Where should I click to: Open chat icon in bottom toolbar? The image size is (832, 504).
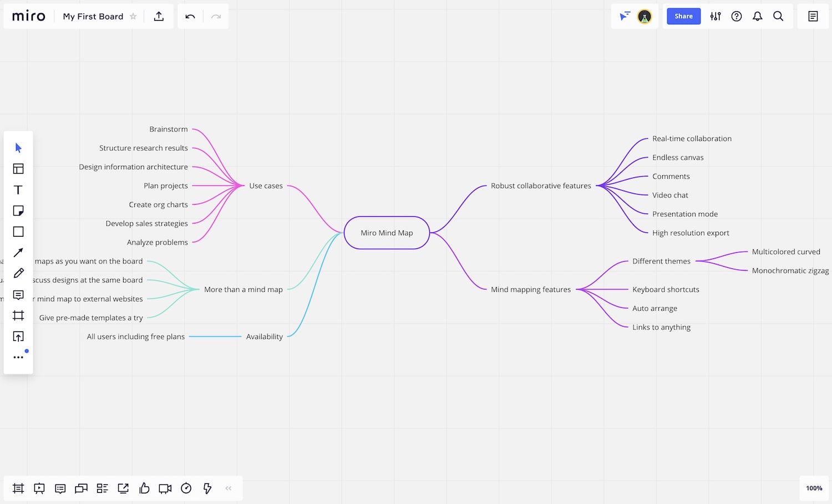coord(82,488)
